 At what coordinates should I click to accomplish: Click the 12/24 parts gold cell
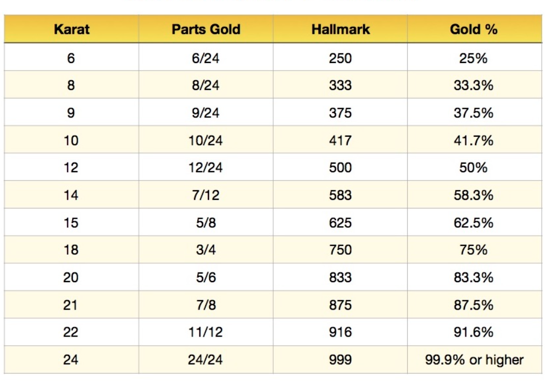[206, 167]
